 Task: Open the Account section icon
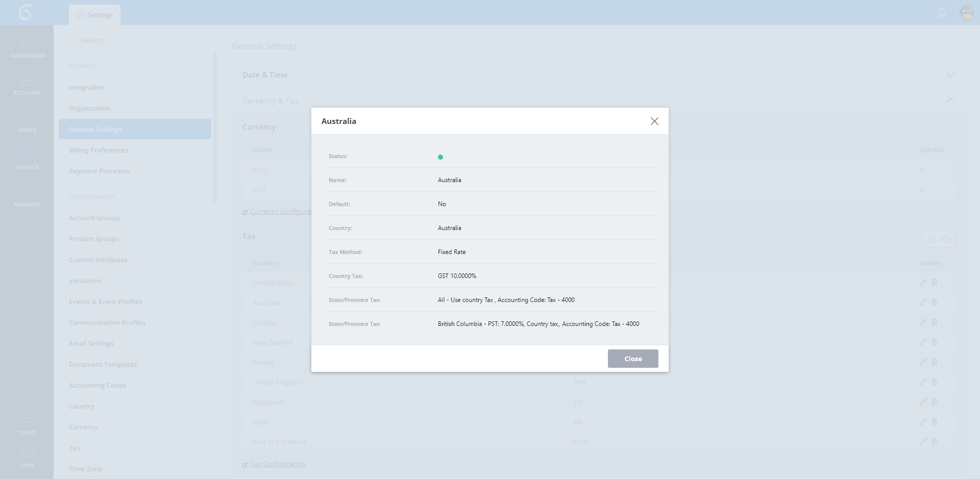pos(27,79)
